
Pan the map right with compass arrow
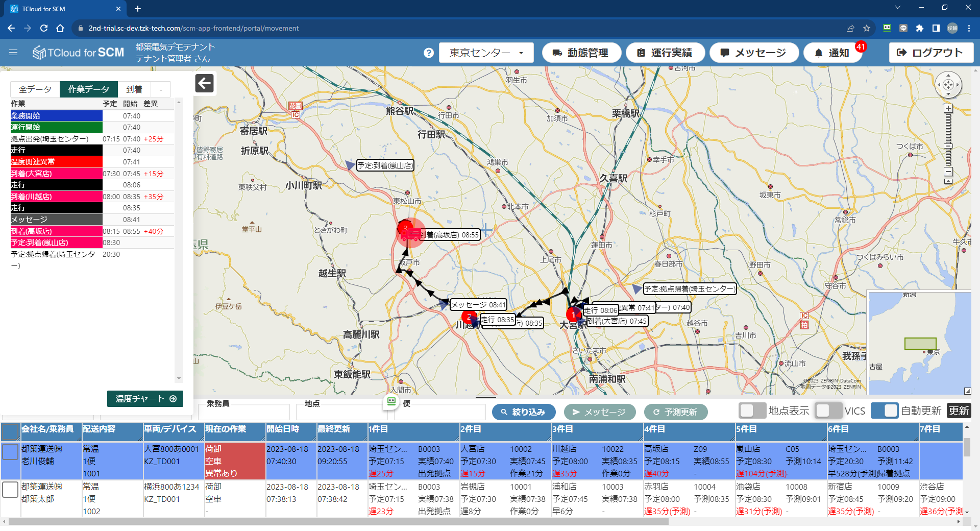[x=958, y=85]
